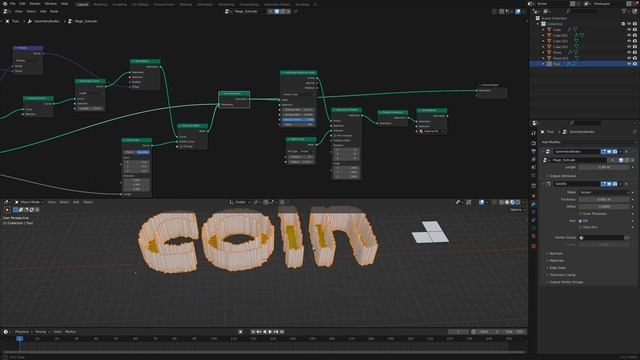Switch viewport to wireframe shading

pos(502,202)
